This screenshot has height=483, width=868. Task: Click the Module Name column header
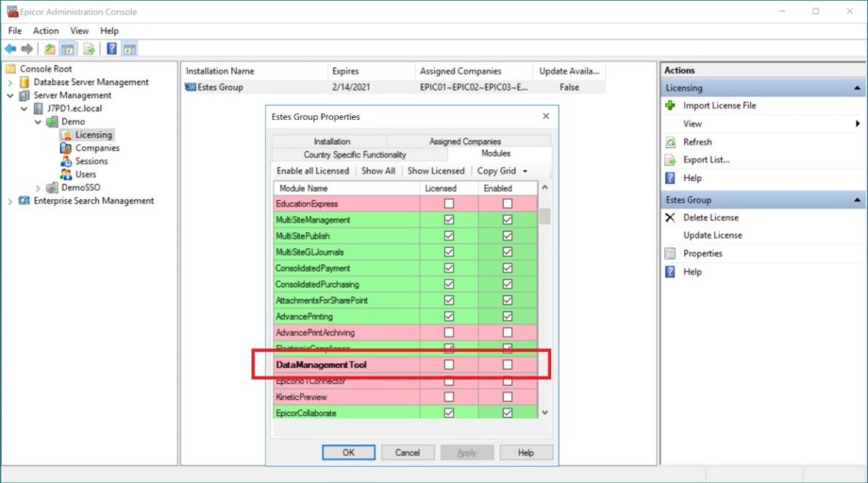pyautogui.click(x=346, y=188)
